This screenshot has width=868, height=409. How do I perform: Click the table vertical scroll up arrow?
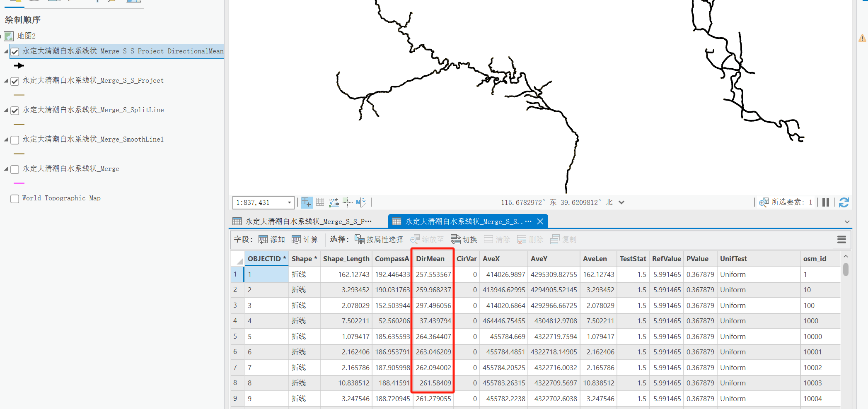tap(846, 257)
